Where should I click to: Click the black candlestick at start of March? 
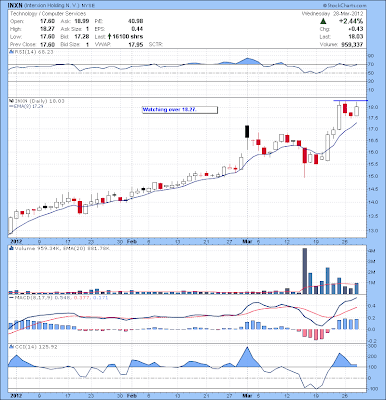pos(247,132)
